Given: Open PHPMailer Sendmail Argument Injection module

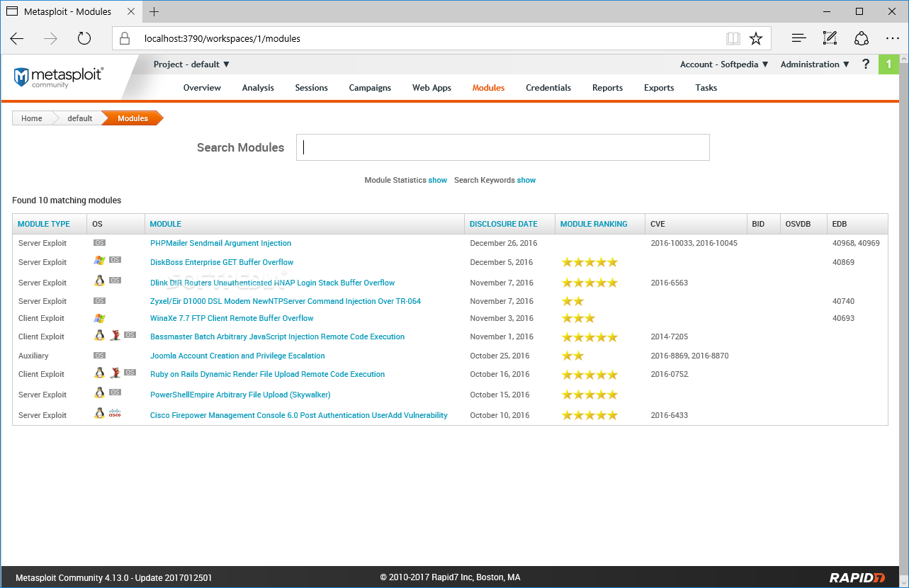Looking at the screenshot, I should (221, 243).
